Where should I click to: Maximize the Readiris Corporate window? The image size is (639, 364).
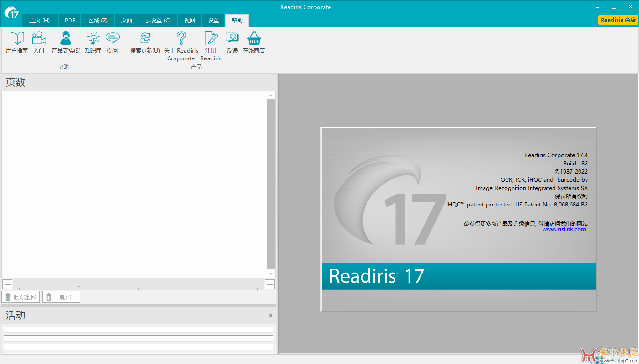pos(614,7)
